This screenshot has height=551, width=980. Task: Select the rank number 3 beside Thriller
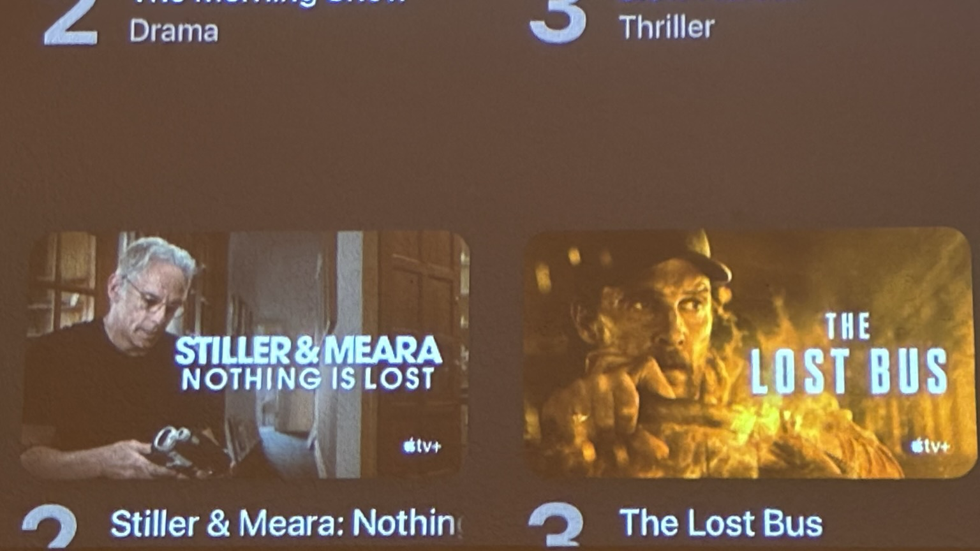point(558,21)
